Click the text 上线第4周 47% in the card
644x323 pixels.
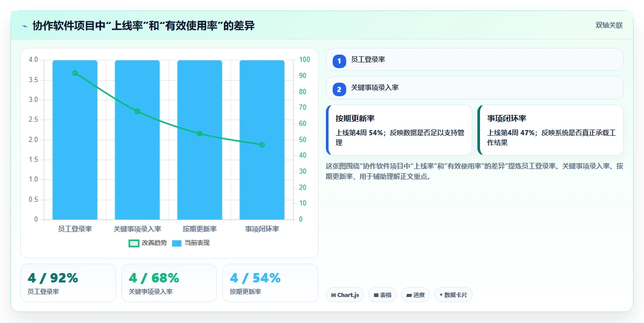coord(511,133)
